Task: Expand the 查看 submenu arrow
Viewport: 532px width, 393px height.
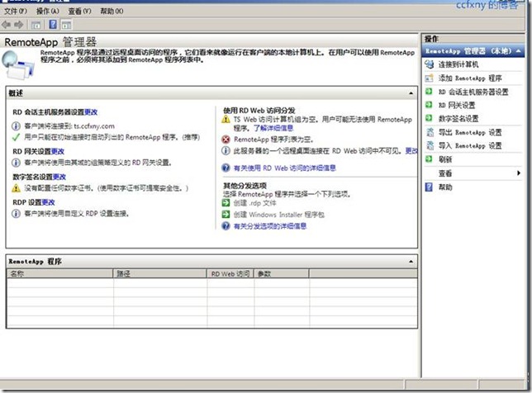Action: [x=519, y=173]
